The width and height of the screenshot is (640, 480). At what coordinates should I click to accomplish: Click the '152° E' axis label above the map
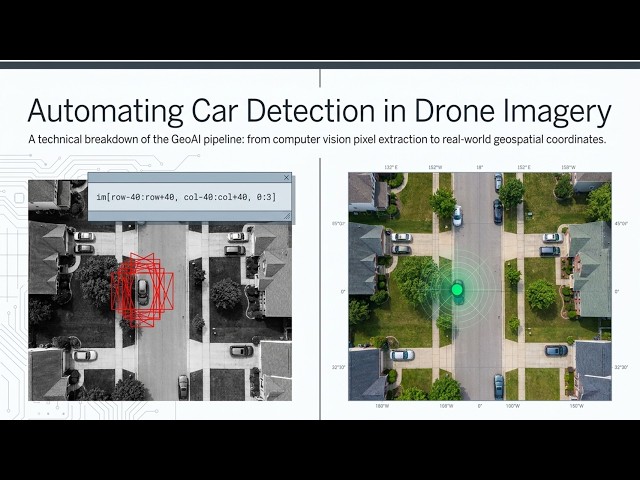coord(524,167)
